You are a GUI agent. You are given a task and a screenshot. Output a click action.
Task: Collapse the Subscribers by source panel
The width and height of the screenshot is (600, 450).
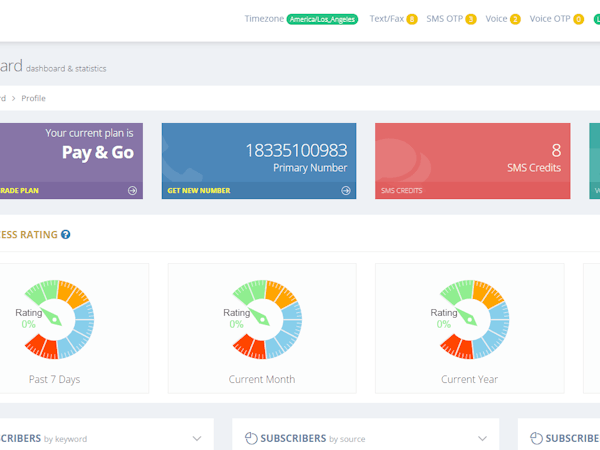pos(483,439)
